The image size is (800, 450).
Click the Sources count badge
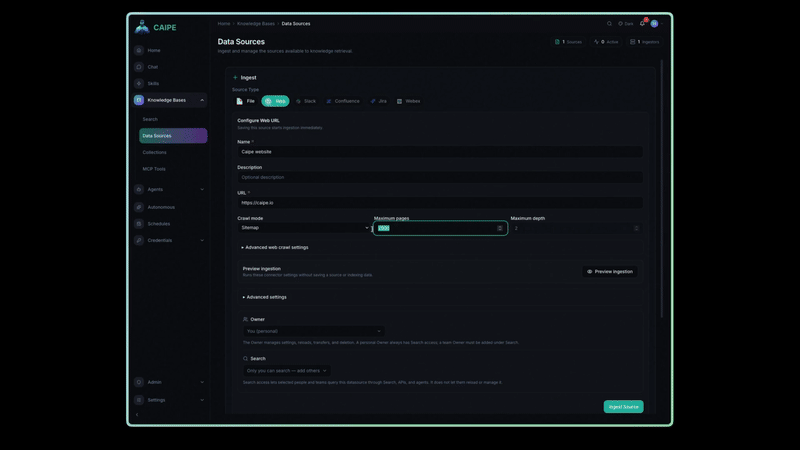pyautogui.click(x=568, y=42)
